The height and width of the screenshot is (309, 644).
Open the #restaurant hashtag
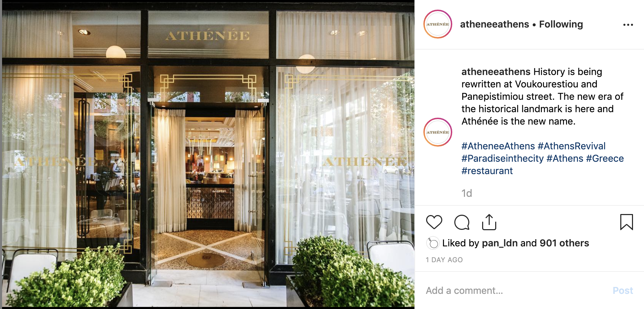[487, 171]
